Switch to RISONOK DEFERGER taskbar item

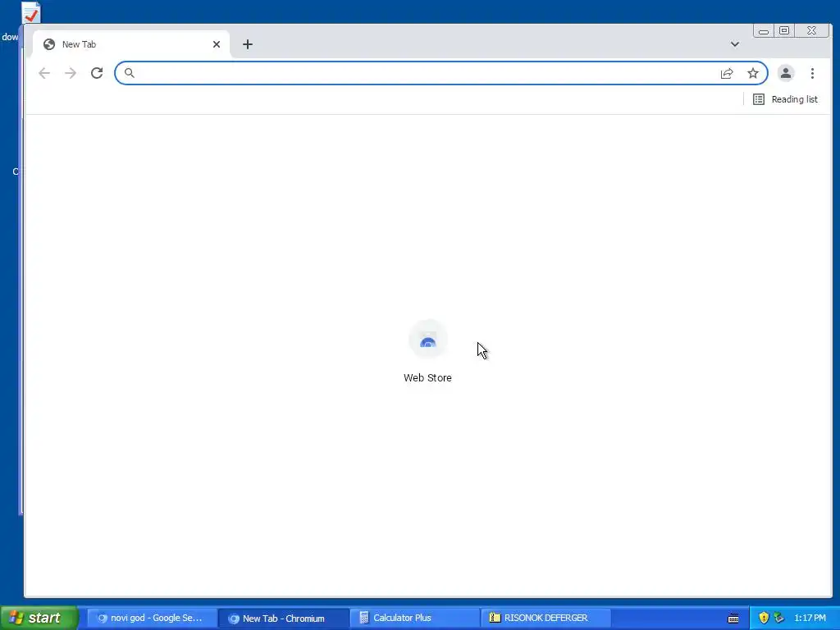click(546, 619)
